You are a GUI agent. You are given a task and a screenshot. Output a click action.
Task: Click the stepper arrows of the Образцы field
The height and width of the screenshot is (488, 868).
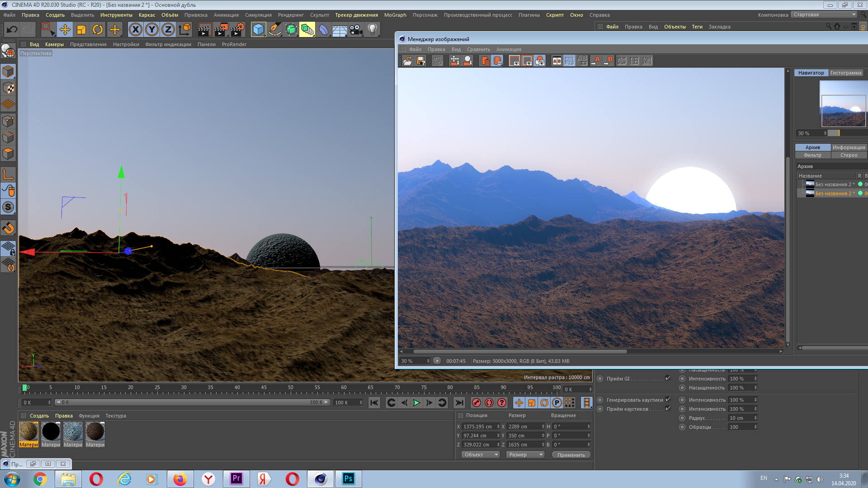(755, 427)
